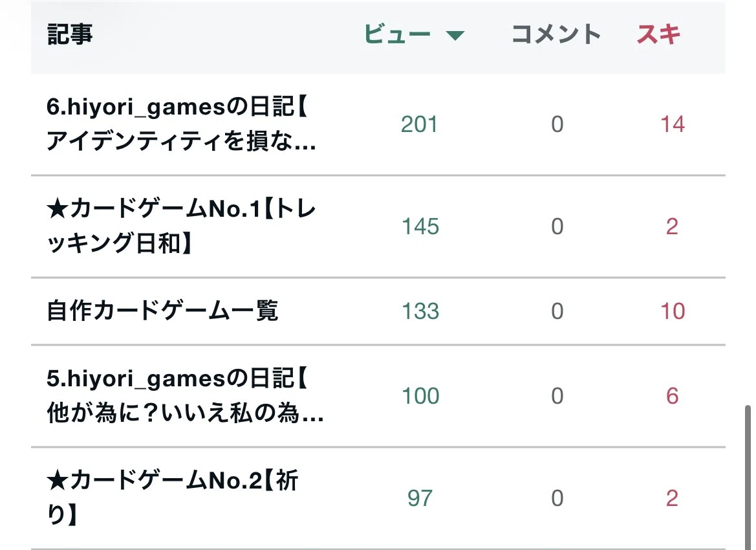756x550 pixels.
Task: Click the ビュー sort arrow icon
Action: click(x=455, y=35)
